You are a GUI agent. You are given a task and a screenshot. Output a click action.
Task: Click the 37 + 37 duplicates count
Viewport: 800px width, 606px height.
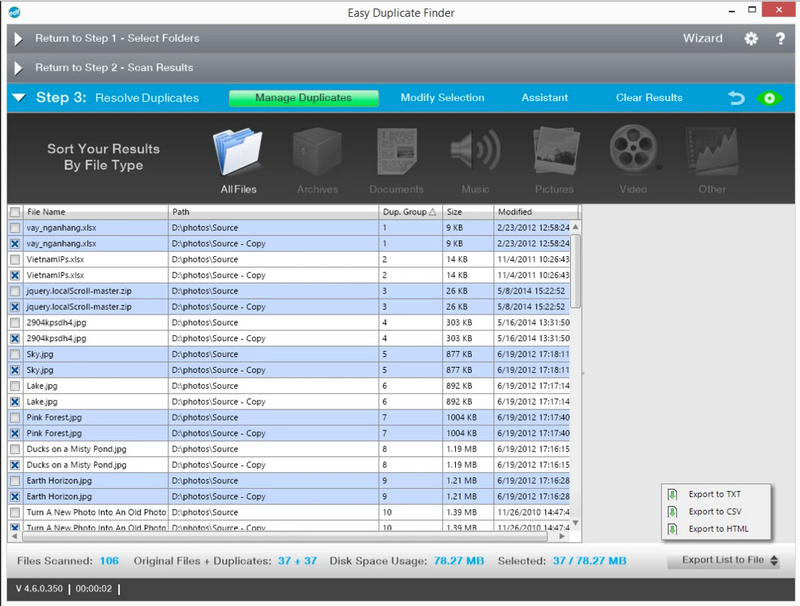point(297,561)
